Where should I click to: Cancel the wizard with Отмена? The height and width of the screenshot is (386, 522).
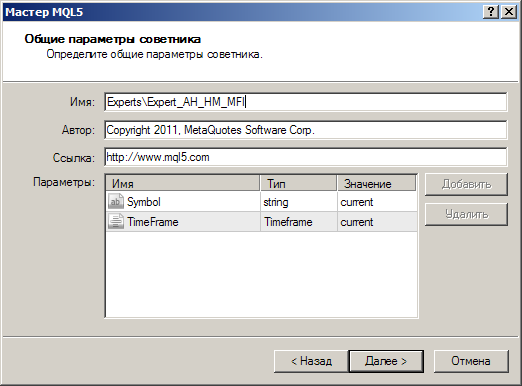[471, 361]
